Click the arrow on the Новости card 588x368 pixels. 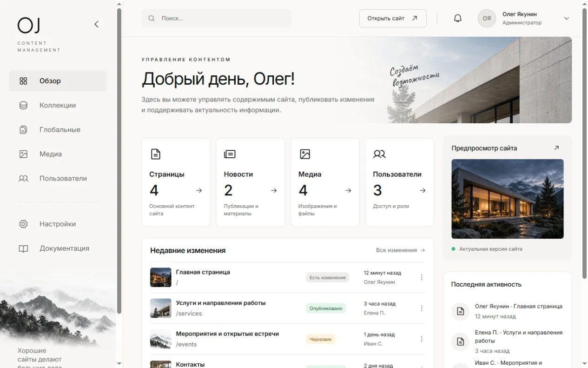coord(274,190)
